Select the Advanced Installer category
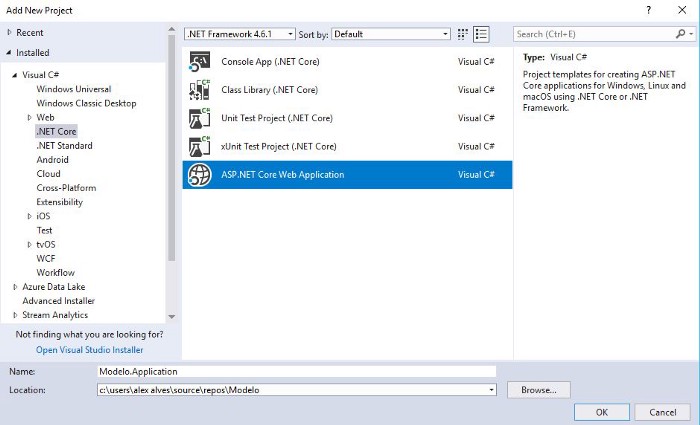The width and height of the screenshot is (700, 425). [58, 301]
